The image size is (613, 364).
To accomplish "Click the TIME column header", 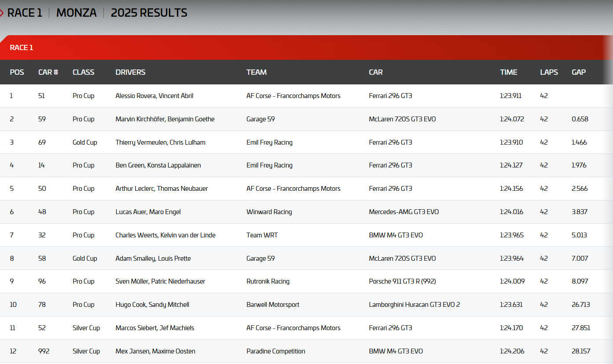I will pos(509,72).
